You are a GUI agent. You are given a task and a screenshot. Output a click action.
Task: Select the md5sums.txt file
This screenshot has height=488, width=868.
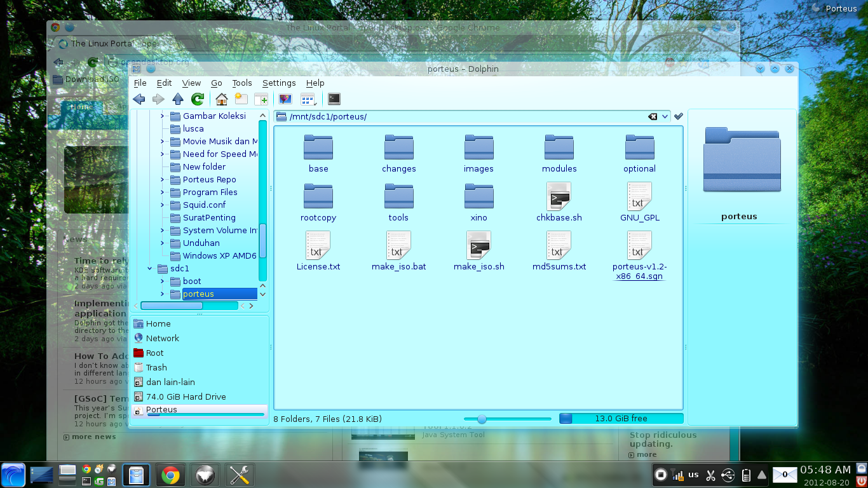point(559,252)
